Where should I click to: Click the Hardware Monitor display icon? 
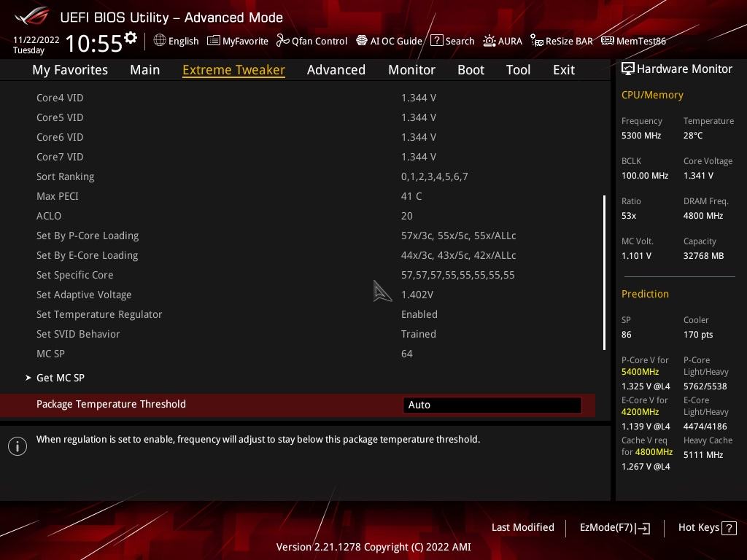click(x=628, y=69)
